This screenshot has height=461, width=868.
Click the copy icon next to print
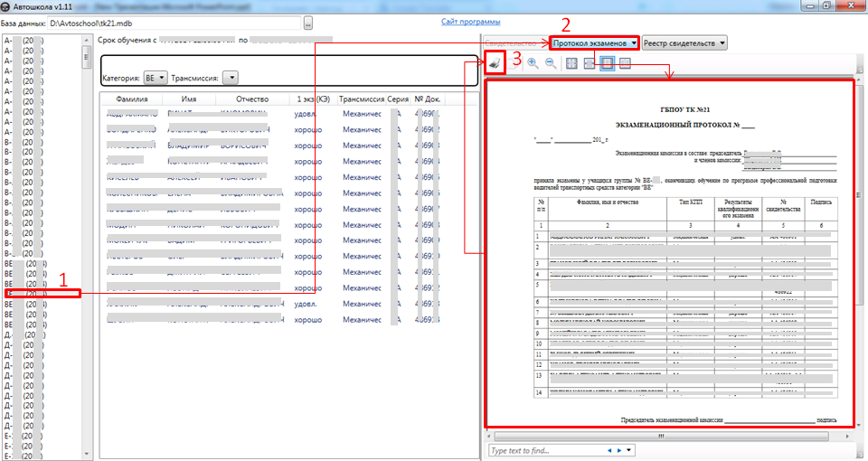[513, 63]
